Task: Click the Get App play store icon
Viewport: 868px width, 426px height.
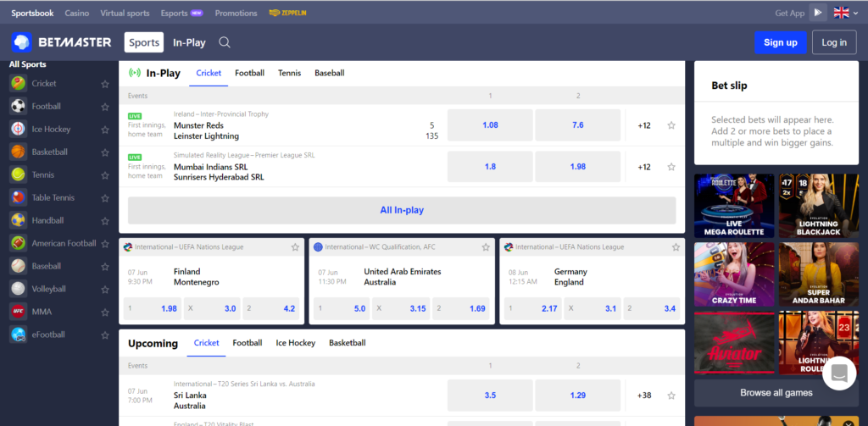Action: [x=818, y=12]
